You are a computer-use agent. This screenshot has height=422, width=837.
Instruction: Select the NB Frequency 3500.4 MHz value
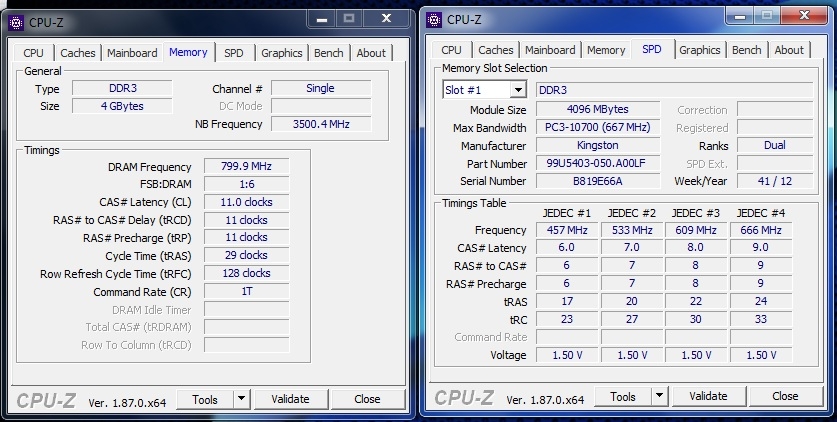(321, 124)
